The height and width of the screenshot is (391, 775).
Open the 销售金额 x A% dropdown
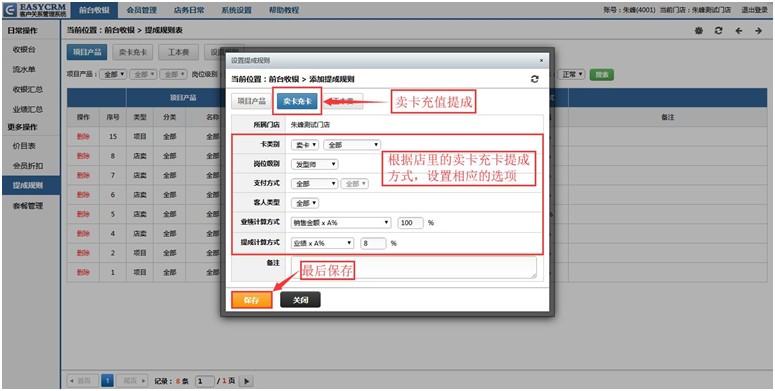[341, 223]
